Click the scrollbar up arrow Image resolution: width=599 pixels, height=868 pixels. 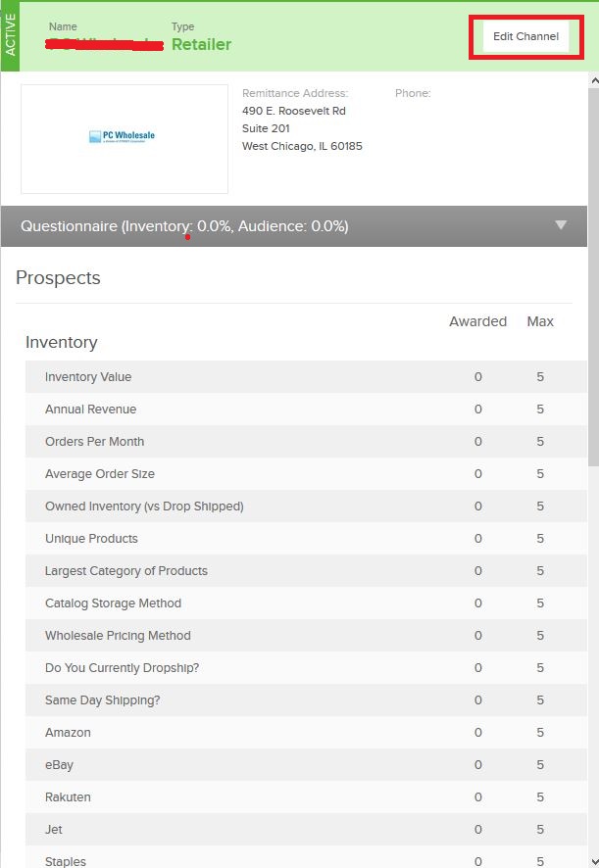coord(594,80)
